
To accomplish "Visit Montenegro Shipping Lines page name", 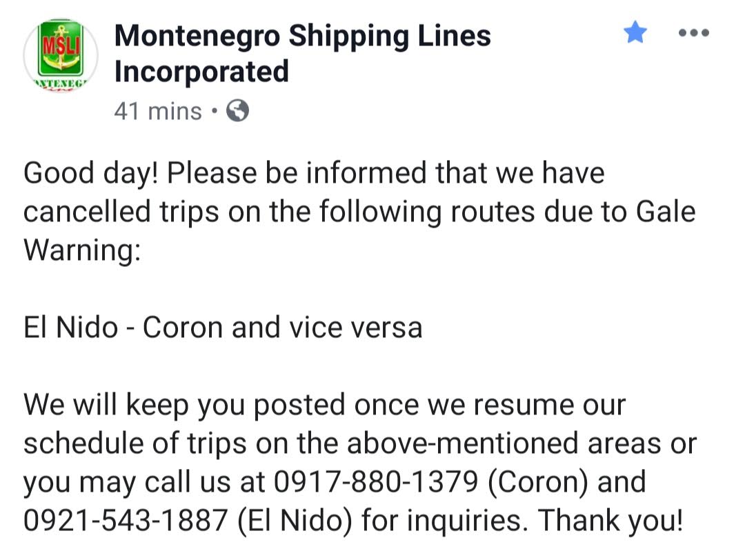I will (303, 36).
